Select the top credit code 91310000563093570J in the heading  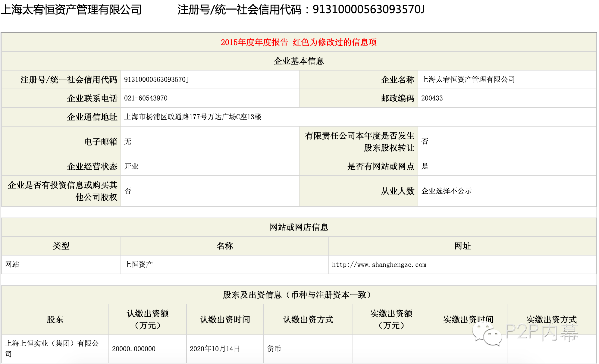pos(368,10)
